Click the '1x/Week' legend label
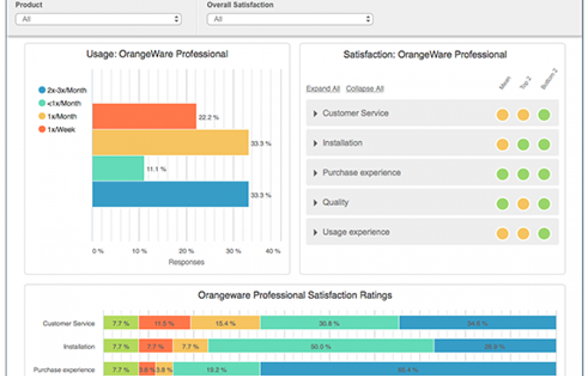This screenshot has height=376, width=588. [x=61, y=130]
